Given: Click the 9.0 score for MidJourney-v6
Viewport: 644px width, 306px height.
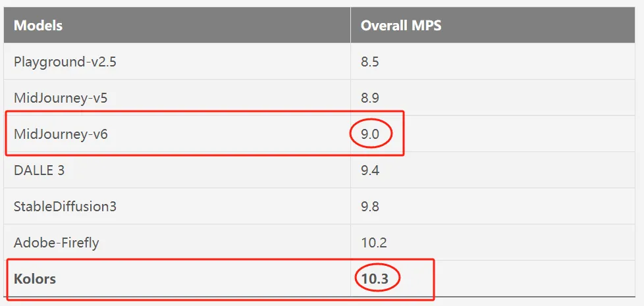Looking at the screenshot, I should coord(370,134).
